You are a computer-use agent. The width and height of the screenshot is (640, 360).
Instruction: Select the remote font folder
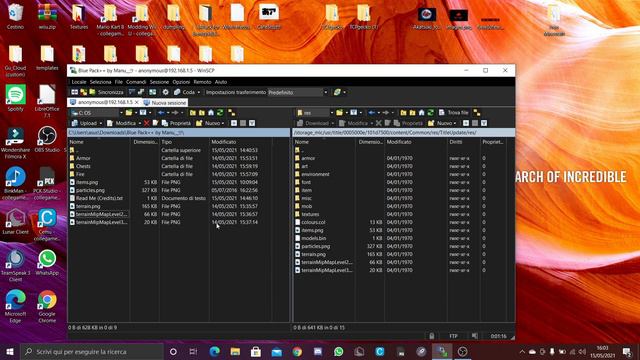pyautogui.click(x=306, y=182)
